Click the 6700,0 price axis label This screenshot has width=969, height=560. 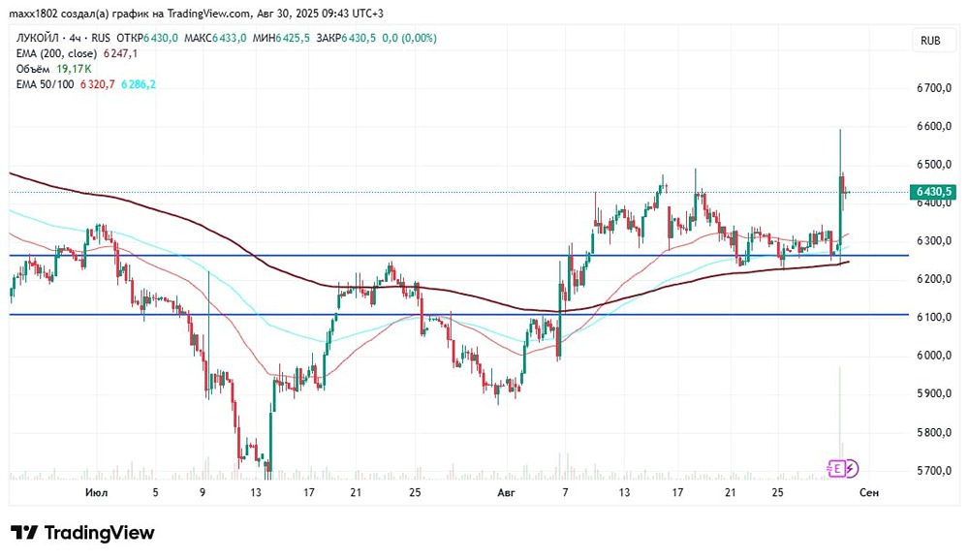coord(934,88)
